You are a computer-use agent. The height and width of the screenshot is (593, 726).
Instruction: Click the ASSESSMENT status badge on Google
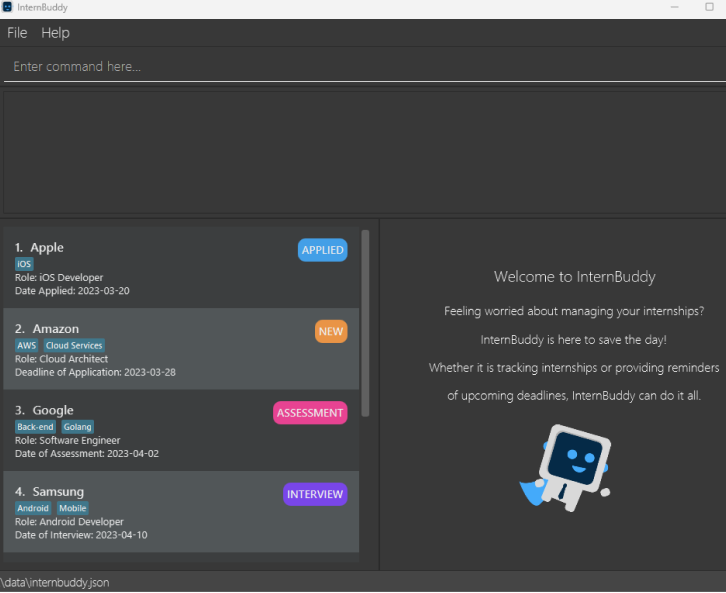tap(310, 413)
